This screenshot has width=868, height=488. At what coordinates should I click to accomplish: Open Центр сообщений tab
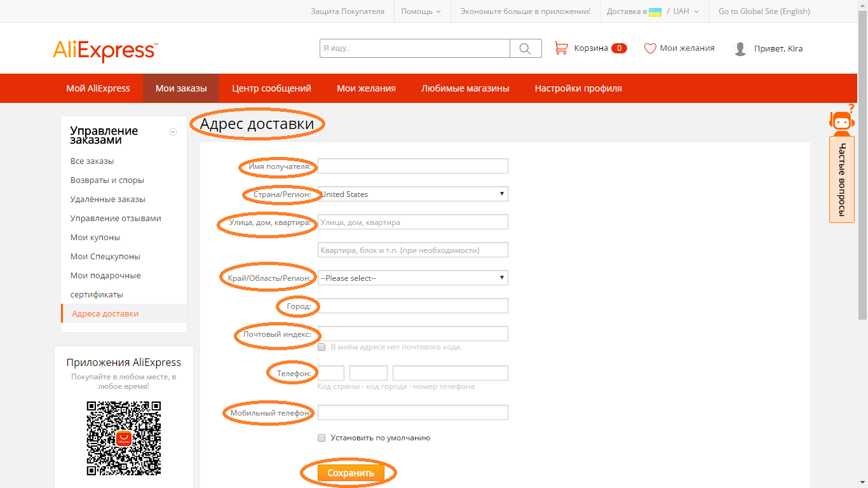coord(272,88)
